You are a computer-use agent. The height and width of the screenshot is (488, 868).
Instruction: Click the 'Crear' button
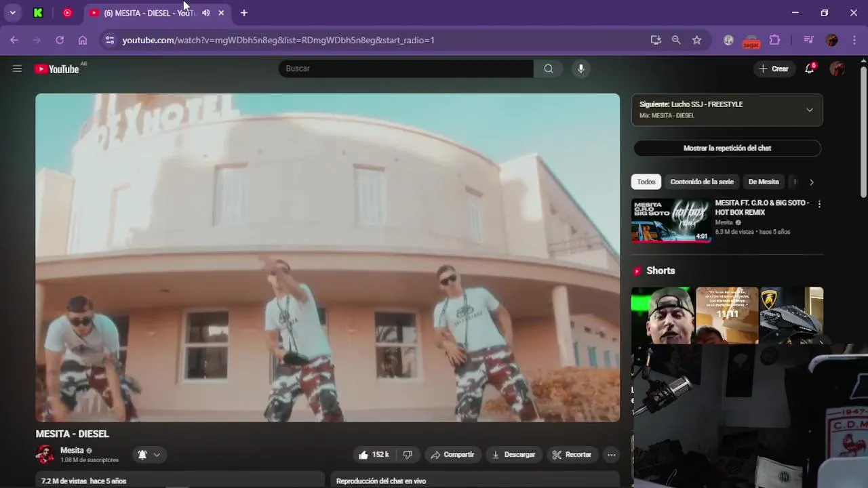pyautogui.click(x=774, y=68)
